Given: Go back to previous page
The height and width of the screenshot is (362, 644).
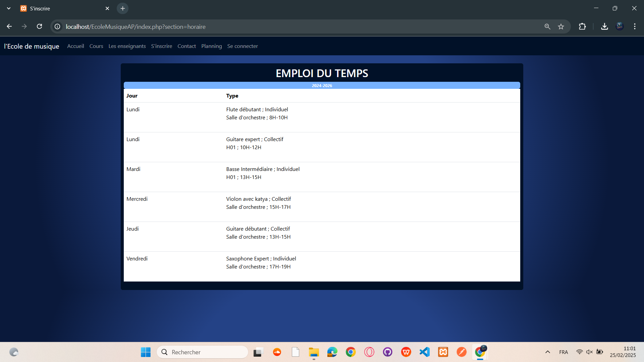Looking at the screenshot, I should 9,26.
